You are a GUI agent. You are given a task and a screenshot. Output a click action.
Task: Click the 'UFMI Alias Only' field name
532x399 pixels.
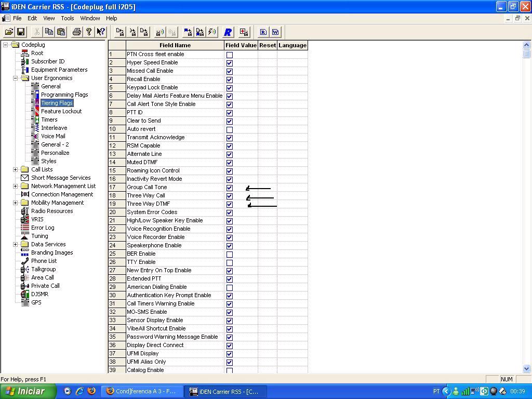click(146, 362)
